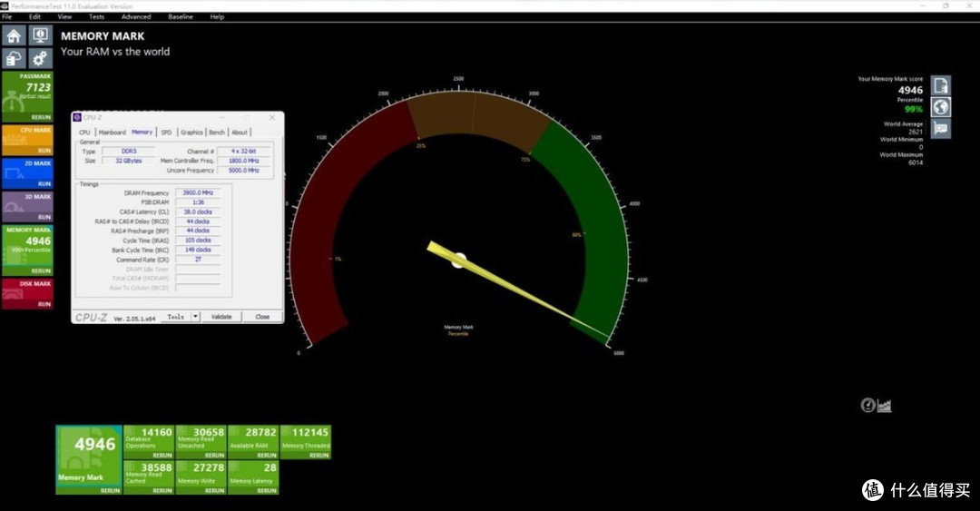Image resolution: width=980 pixels, height=511 pixels.
Task: Rerun the Database Operations test
Action: click(x=162, y=456)
